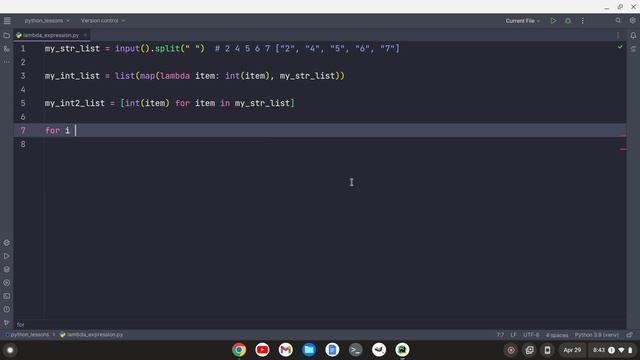Screen dimensions: 640x360
Task: Open the main hamburger menu
Action: (x=7, y=20)
